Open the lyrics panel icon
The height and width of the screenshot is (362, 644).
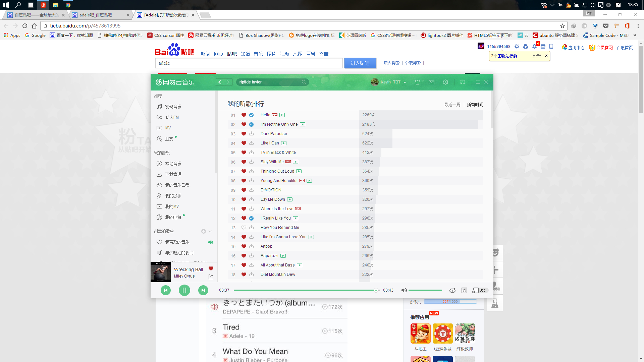click(x=464, y=290)
